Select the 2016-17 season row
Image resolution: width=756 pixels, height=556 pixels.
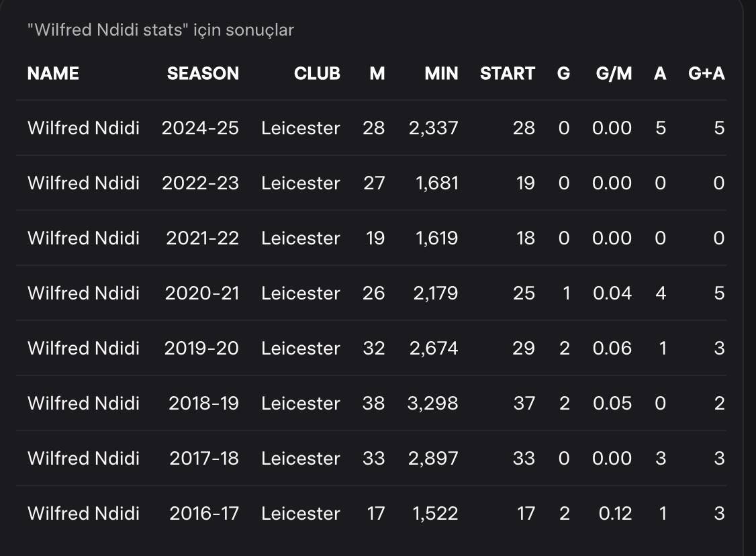tap(371, 512)
